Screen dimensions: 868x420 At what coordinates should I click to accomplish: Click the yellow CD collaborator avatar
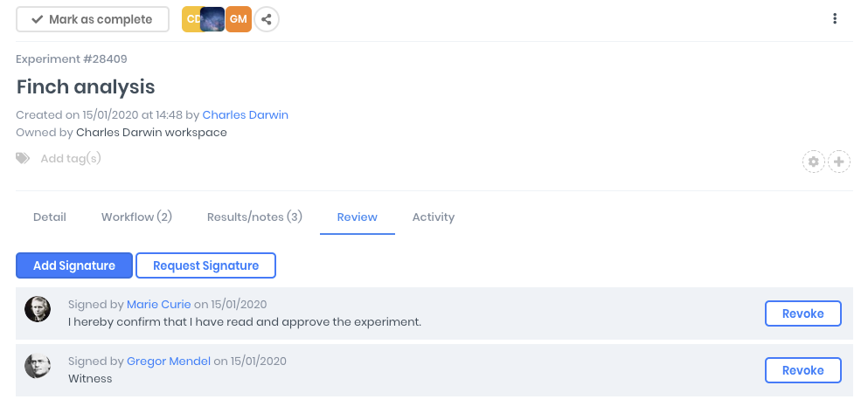click(x=190, y=19)
